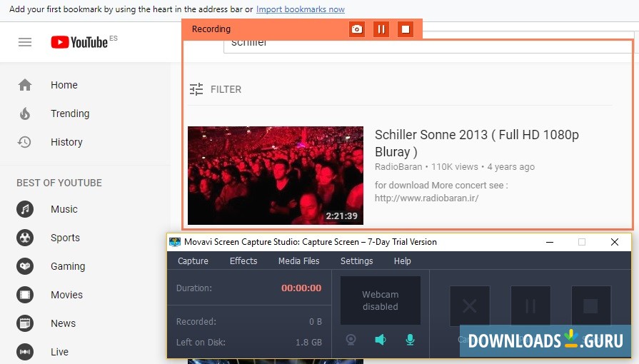Open the search FILTER options

click(216, 89)
